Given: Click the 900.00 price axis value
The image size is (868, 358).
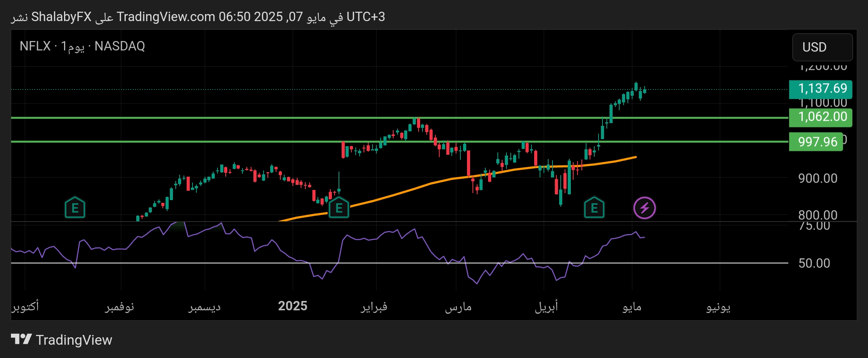Looking at the screenshot, I should [x=818, y=178].
